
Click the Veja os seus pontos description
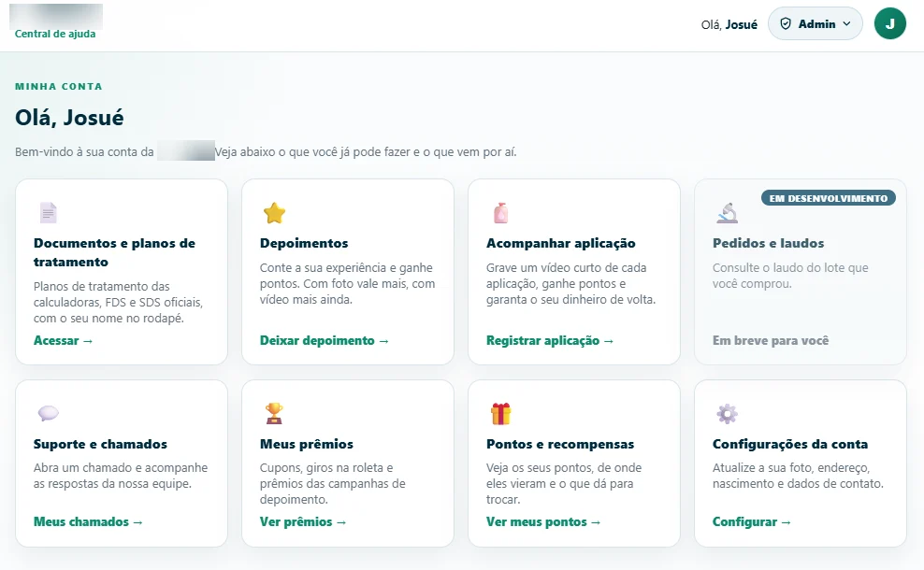(x=563, y=483)
